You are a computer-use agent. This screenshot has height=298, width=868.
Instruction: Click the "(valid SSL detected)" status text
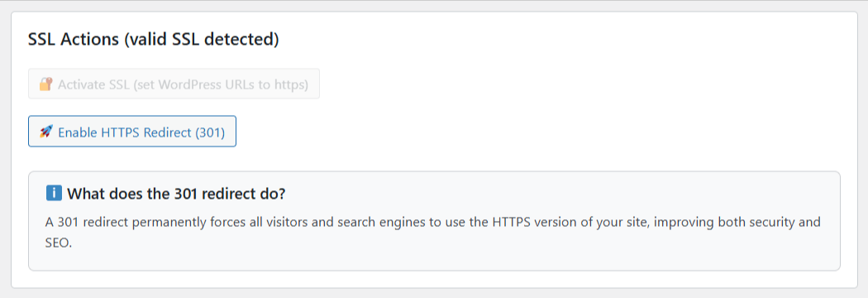tap(202, 40)
